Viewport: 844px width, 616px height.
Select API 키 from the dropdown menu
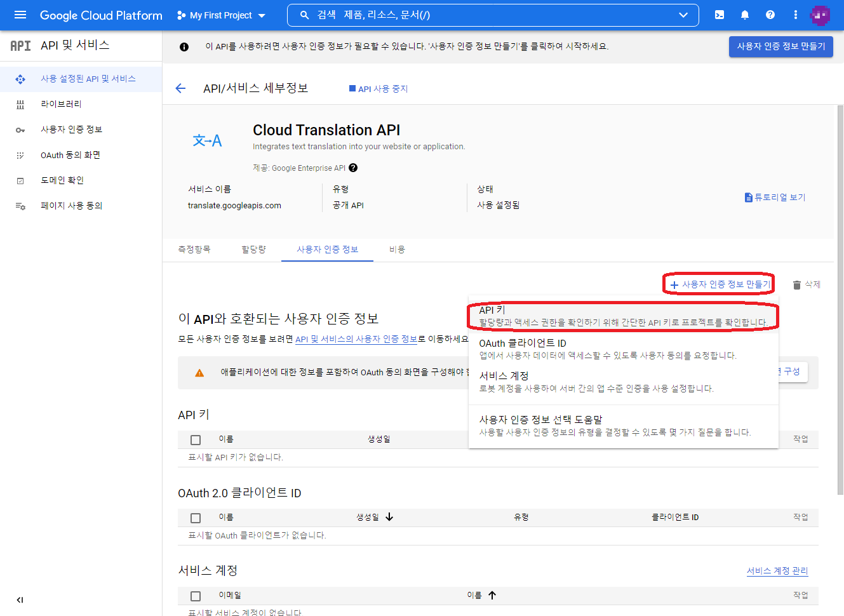[622, 316]
